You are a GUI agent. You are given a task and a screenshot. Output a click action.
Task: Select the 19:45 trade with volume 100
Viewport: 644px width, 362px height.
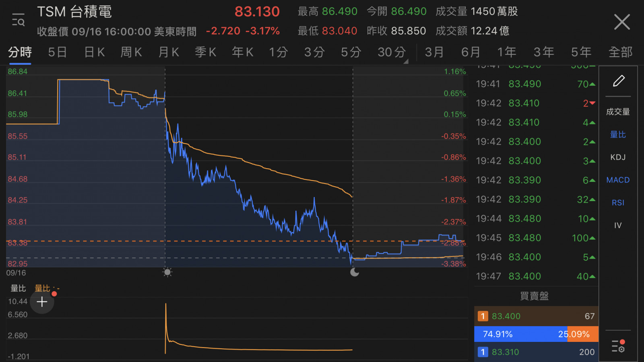536,238
